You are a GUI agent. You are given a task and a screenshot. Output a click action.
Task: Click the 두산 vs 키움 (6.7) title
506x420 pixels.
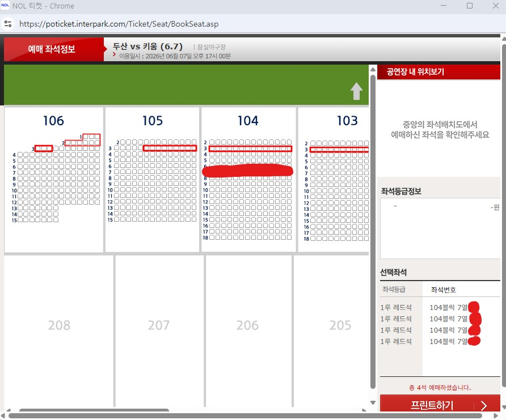pyautogui.click(x=148, y=46)
